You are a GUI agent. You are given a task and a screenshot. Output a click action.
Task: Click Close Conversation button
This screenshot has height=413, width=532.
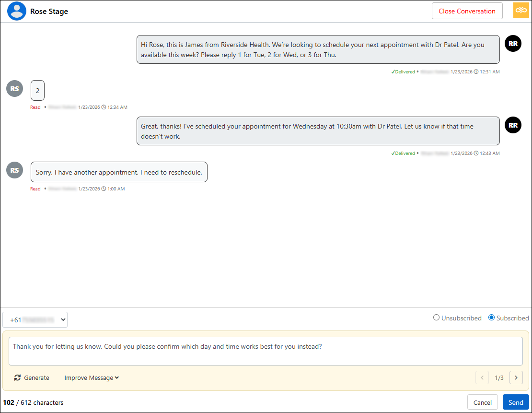point(467,11)
